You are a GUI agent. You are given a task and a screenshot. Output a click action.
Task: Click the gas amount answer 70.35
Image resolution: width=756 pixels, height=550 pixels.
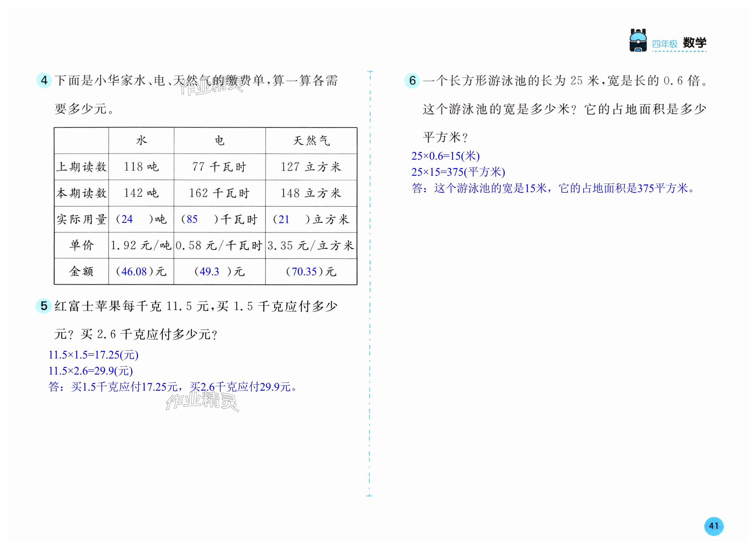(304, 272)
